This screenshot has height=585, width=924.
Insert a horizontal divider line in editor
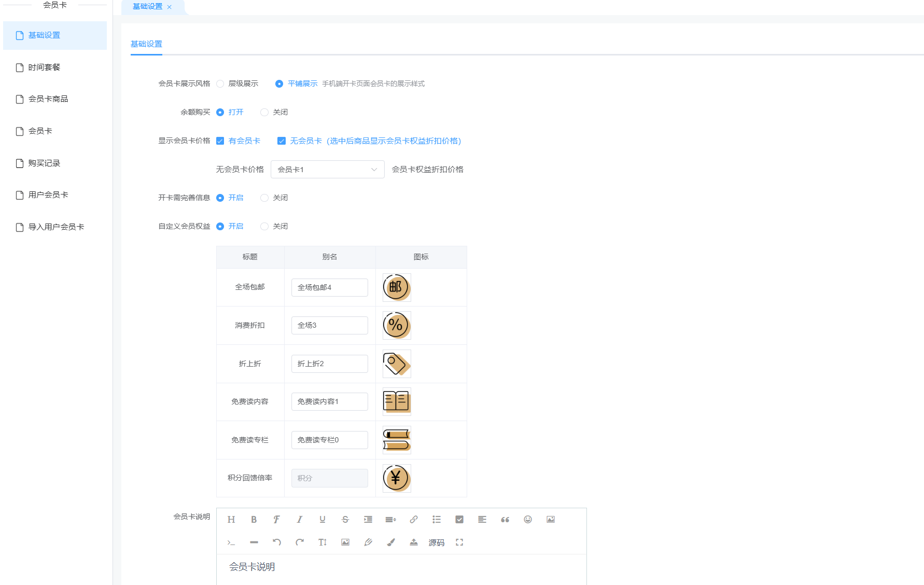[254, 542]
